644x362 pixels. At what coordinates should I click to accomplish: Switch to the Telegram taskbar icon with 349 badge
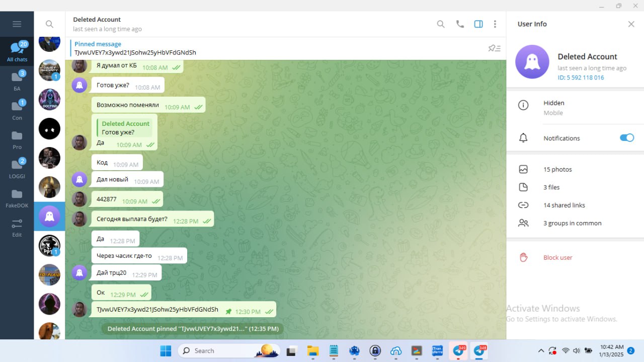click(x=458, y=351)
